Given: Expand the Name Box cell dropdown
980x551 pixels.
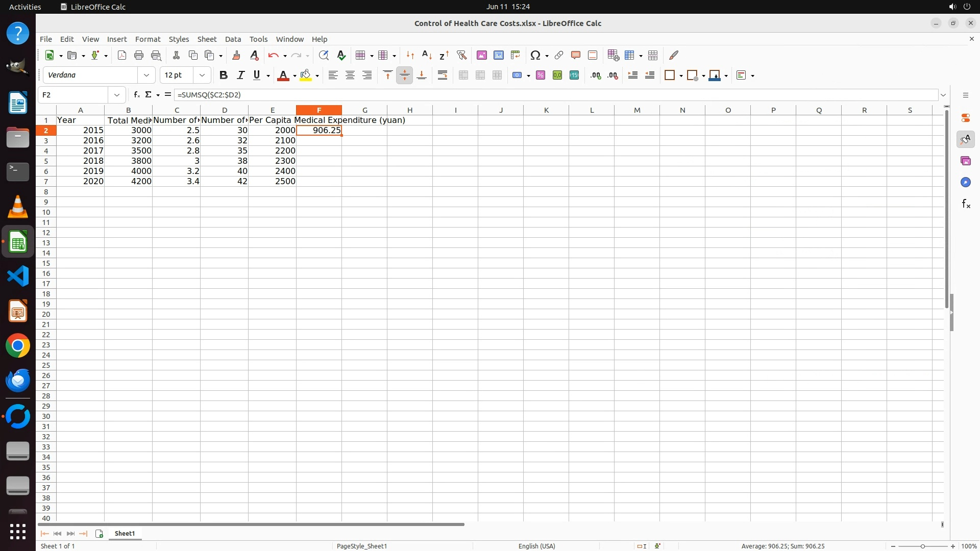Looking at the screenshot, I should [117, 95].
